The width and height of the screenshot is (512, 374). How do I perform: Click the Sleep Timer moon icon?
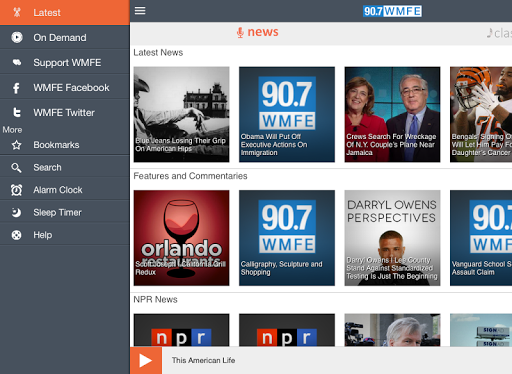16,212
